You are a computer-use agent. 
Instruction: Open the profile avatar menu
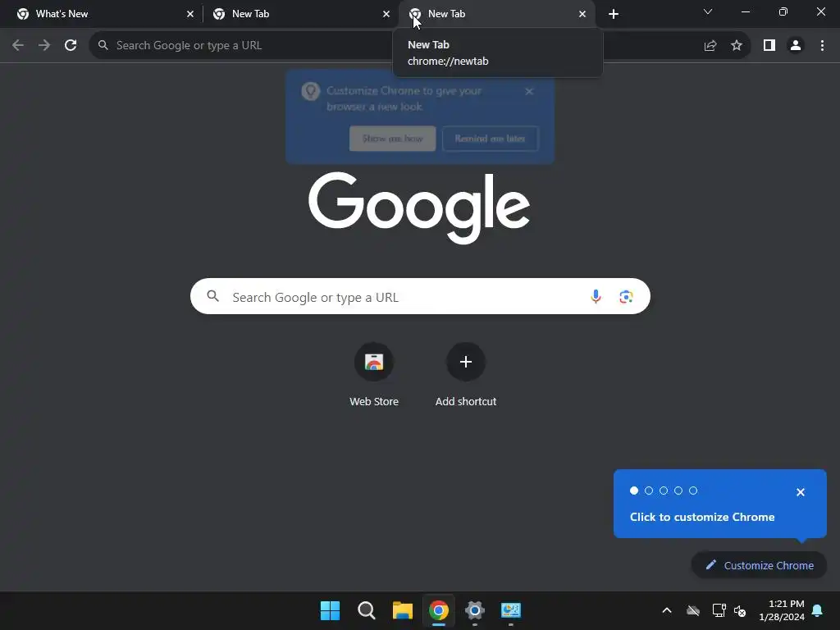[796, 46]
